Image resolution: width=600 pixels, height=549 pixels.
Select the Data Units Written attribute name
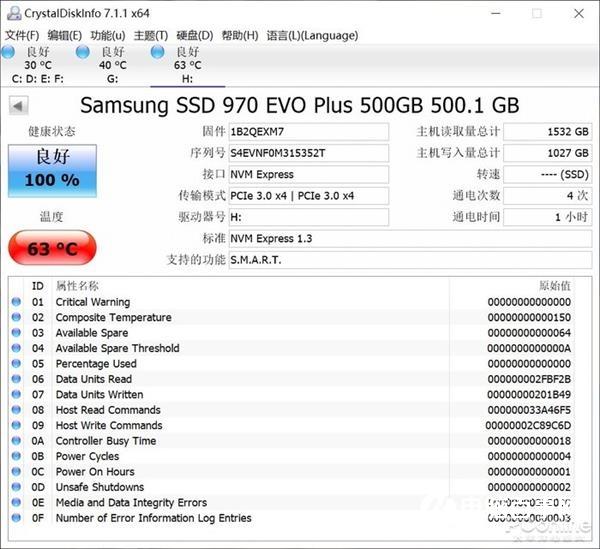point(99,394)
